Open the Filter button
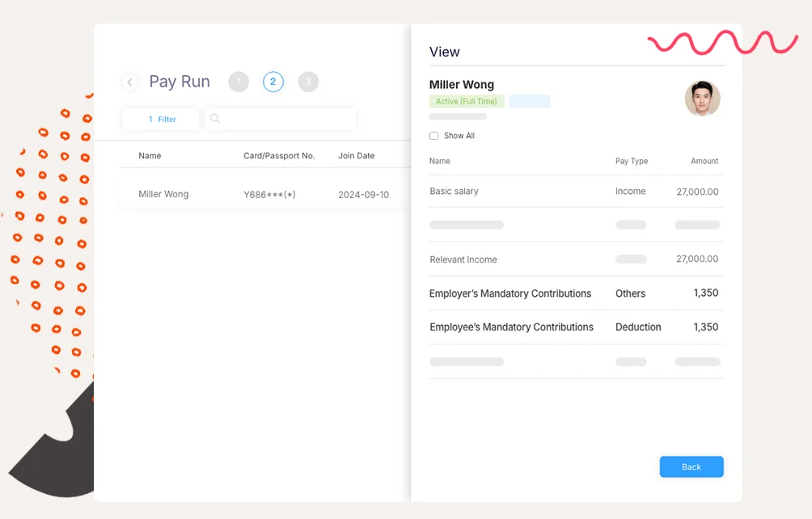Viewport: 812px width, 519px height. click(x=161, y=119)
